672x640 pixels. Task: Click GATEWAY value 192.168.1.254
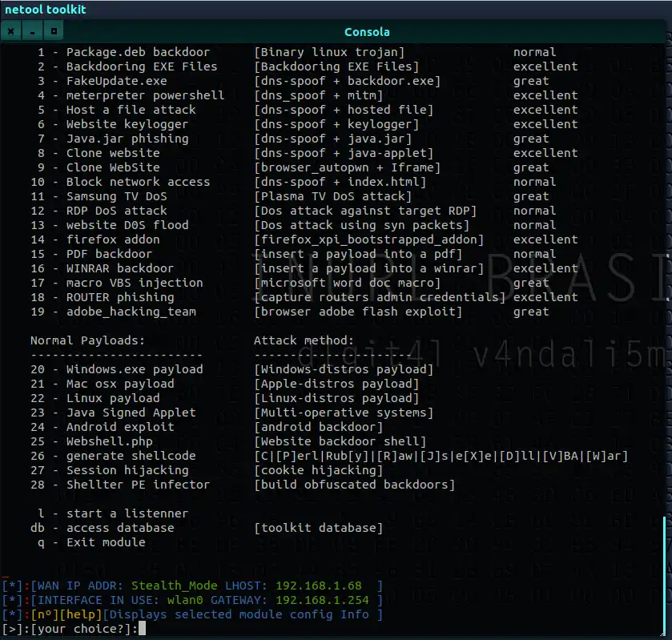[x=322, y=600]
